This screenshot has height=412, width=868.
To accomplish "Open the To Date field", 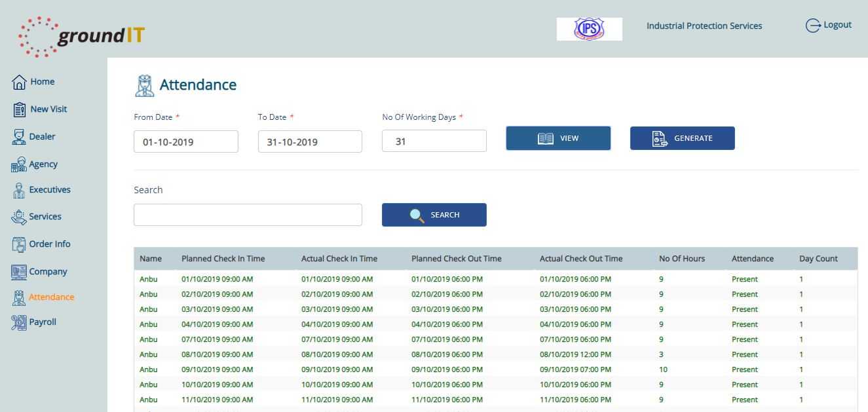I will point(310,141).
